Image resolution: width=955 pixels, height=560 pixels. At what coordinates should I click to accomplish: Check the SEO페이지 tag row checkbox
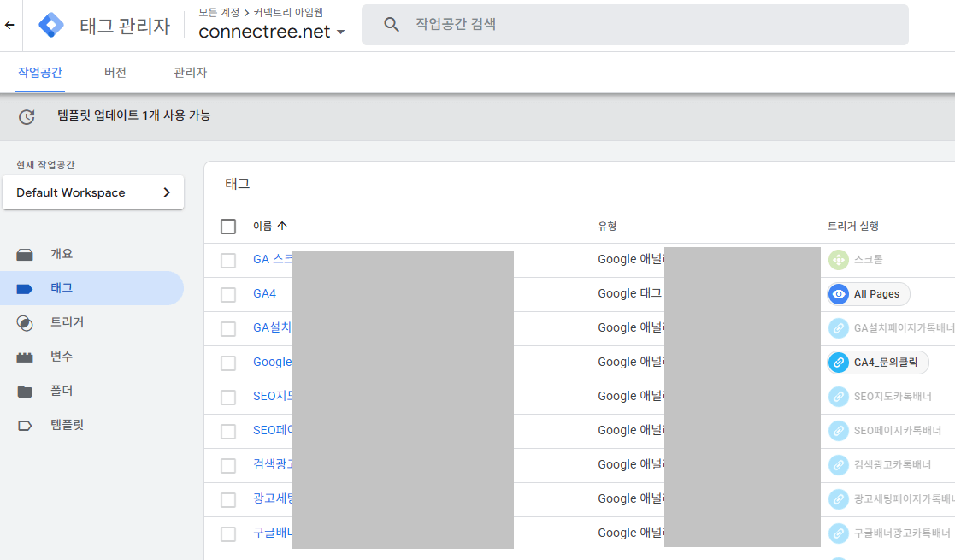pos(227,431)
